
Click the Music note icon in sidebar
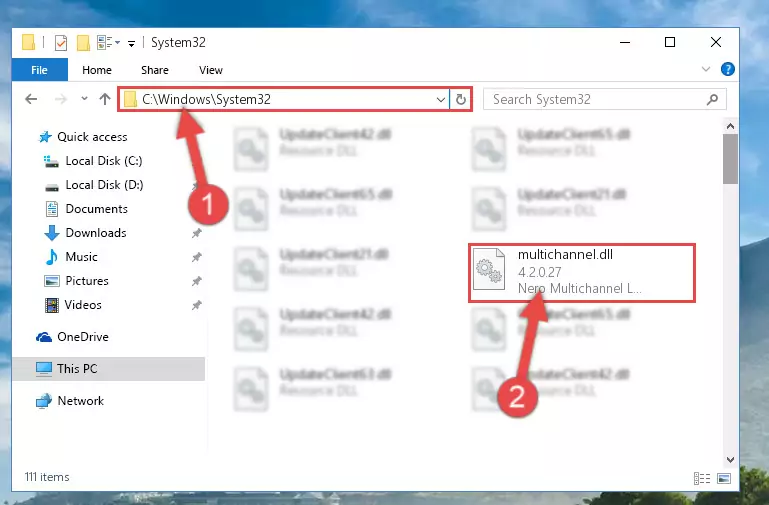pos(51,257)
